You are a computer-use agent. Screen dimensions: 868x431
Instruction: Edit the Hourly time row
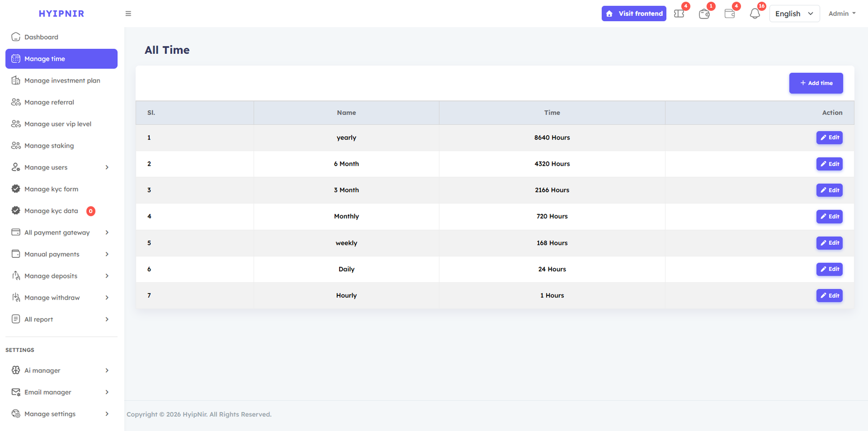click(829, 296)
